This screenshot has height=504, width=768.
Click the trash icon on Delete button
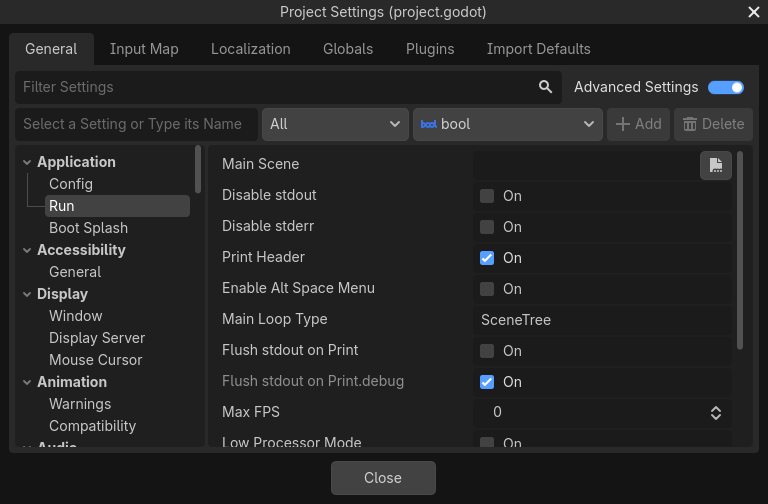pyautogui.click(x=690, y=124)
